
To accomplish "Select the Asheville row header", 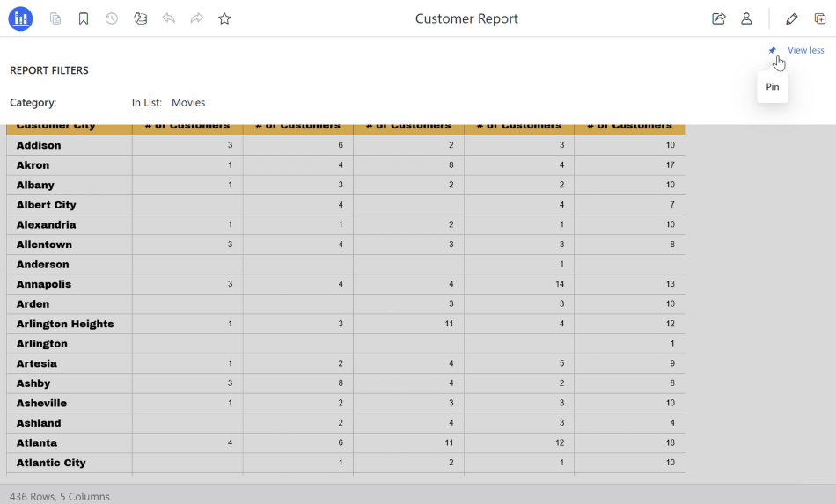I will 70,404.
